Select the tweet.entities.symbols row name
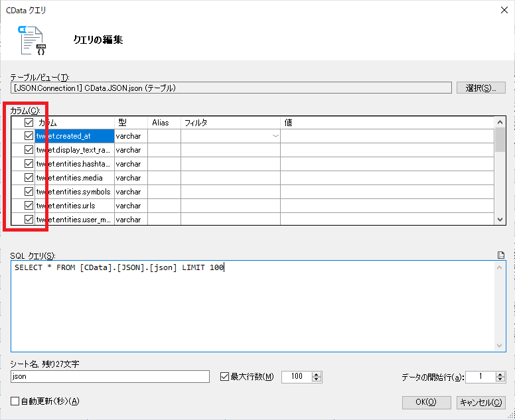515x420 pixels. click(x=74, y=192)
